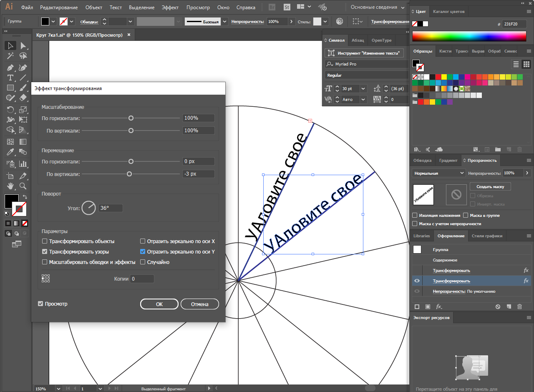Open the fill color dropdown in control bar
The height and width of the screenshot is (392, 534).
pyautogui.click(x=53, y=21)
